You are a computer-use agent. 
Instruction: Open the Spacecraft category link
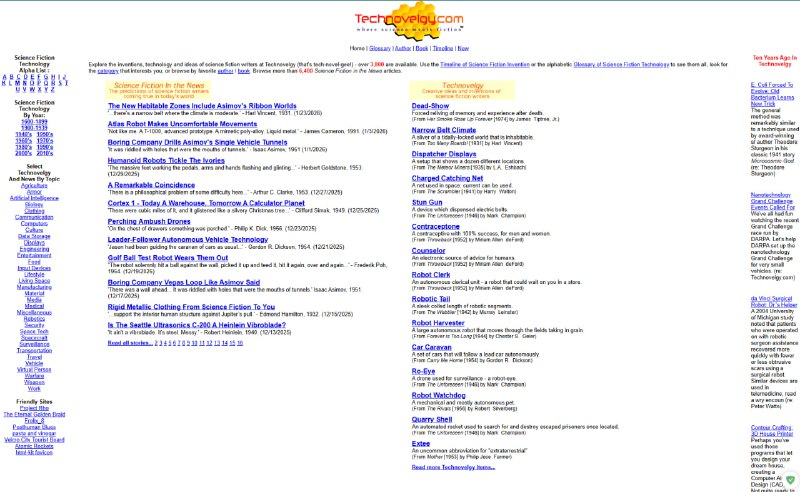[34, 338]
